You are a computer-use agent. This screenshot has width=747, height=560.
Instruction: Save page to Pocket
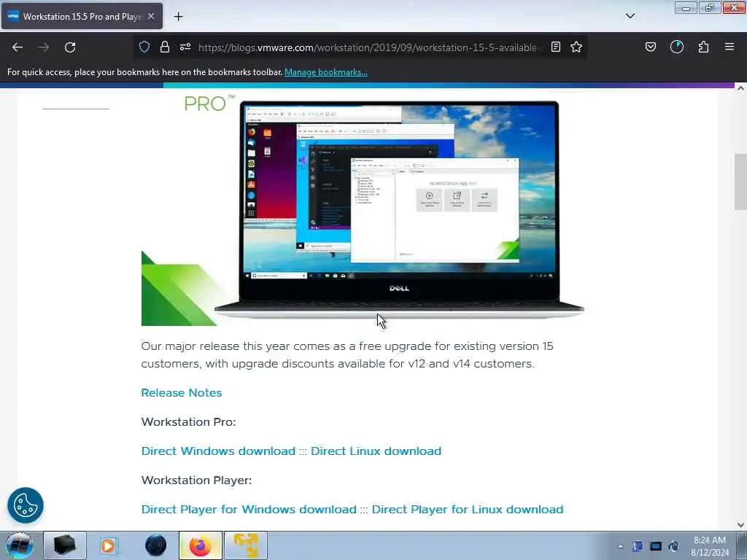650,47
